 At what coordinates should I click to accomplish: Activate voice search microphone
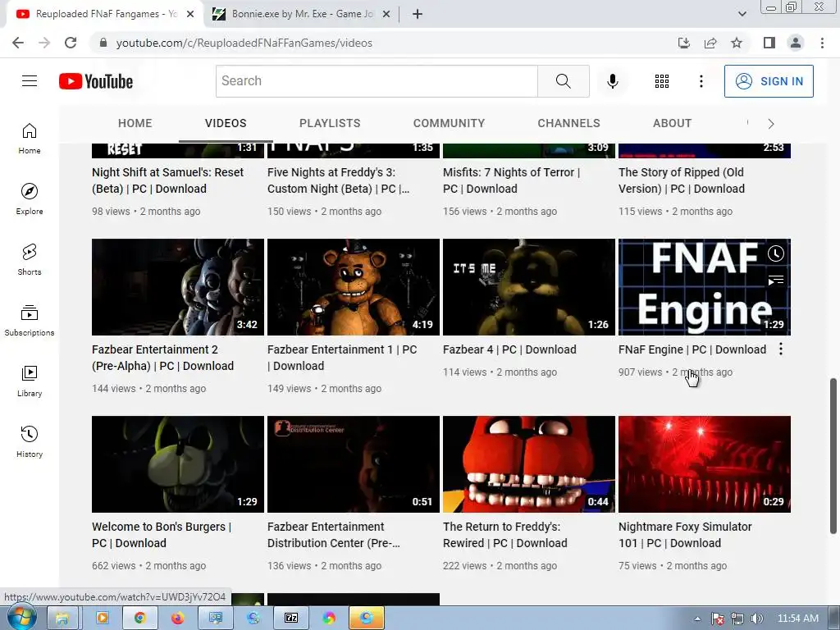[612, 81]
